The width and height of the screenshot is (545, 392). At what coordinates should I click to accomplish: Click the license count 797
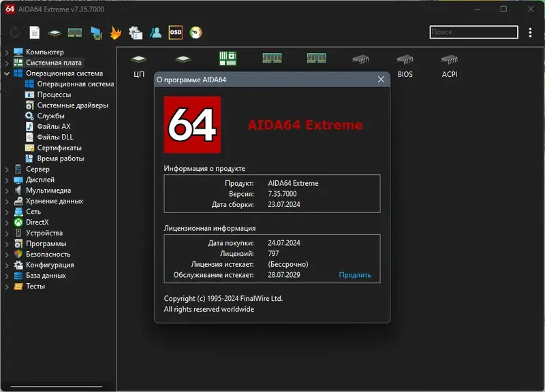[273, 253]
